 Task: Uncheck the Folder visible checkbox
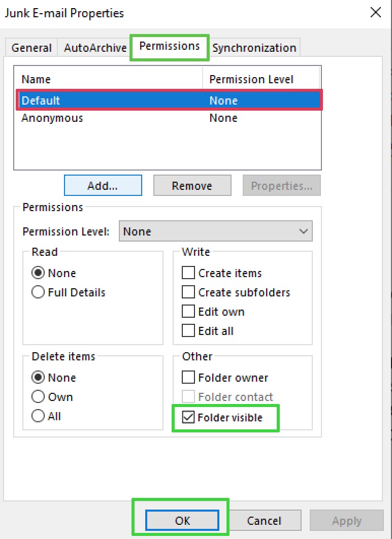click(188, 417)
